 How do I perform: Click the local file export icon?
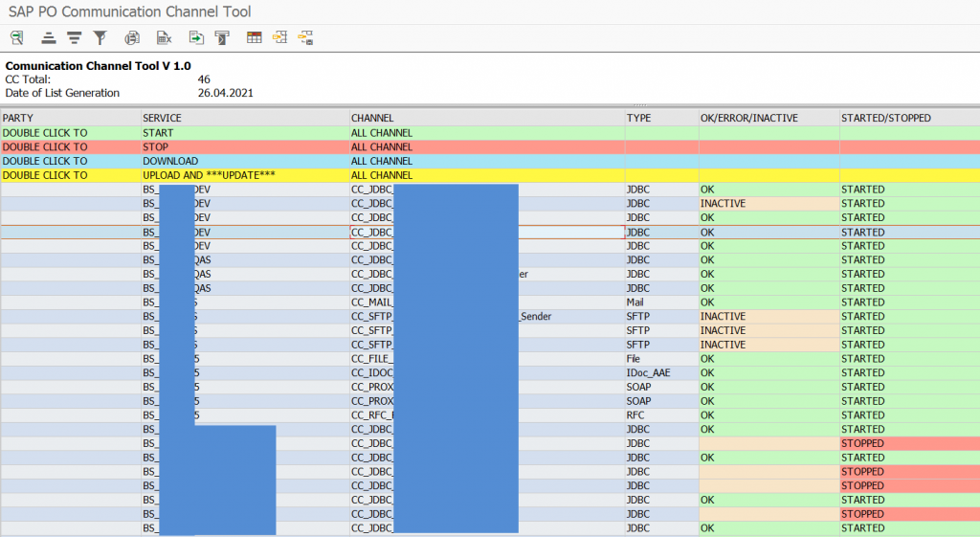(196, 37)
